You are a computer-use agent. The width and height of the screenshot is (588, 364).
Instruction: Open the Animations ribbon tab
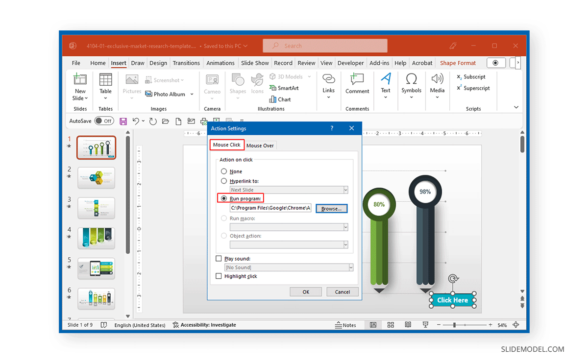pyautogui.click(x=220, y=63)
